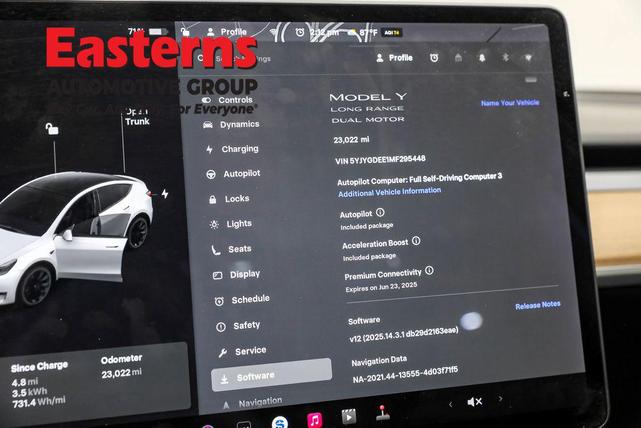The image size is (641, 428).
Task: Open the Seats settings
Action: tap(231, 249)
